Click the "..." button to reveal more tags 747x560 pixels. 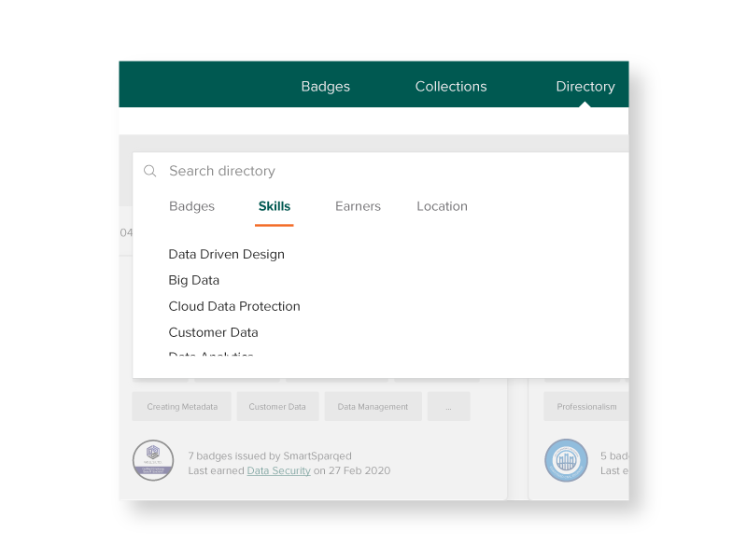pos(448,406)
